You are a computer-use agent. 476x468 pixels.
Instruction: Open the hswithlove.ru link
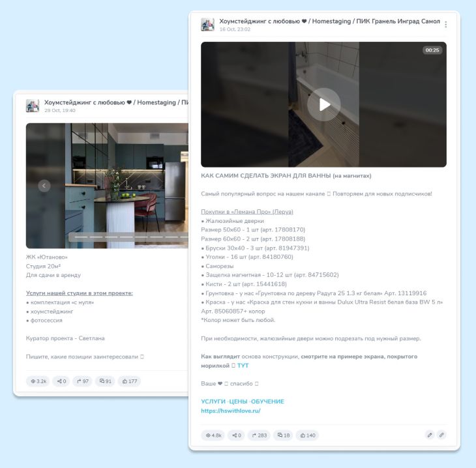click(x=231, y=411)
